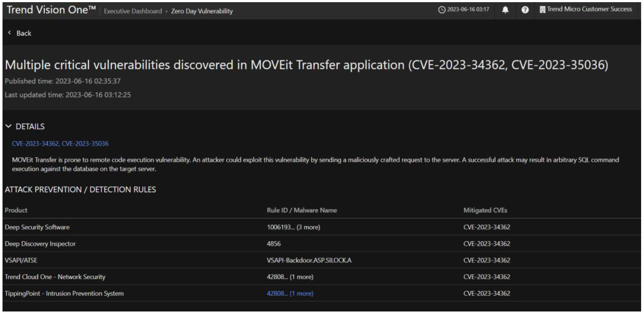This screenshot has height=314, width=644.
Task: Open the notifications bell
Action: 505,10
